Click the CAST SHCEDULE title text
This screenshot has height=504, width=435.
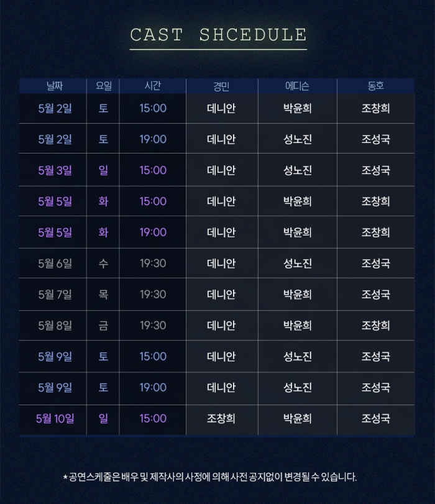[x=217, y=35]
